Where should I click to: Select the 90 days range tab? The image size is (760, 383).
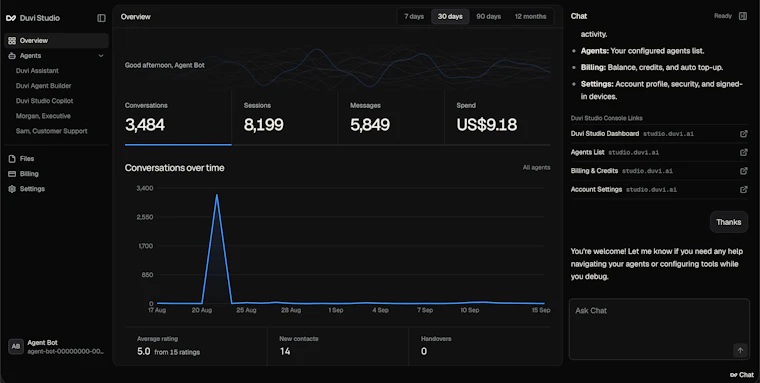488,16
